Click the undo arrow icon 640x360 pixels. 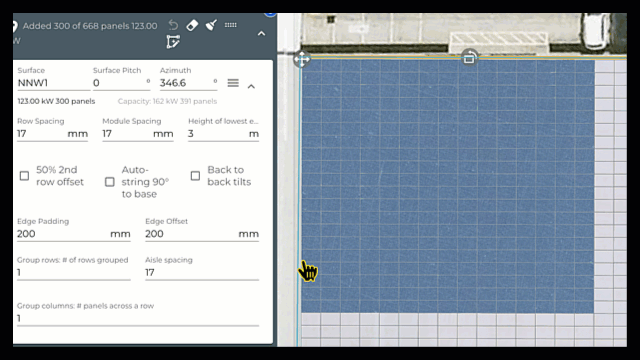pos(173,25)
